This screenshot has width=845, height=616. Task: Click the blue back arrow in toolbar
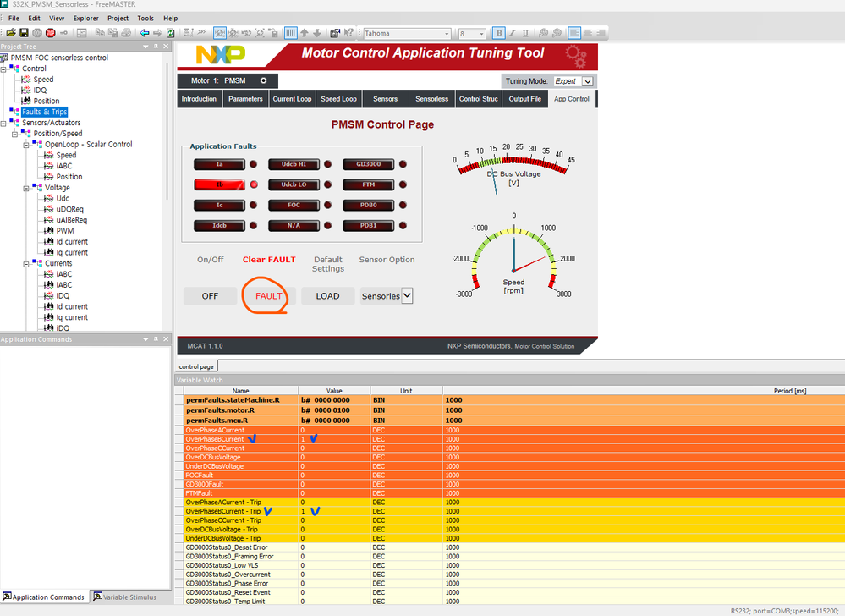point(145,33)
